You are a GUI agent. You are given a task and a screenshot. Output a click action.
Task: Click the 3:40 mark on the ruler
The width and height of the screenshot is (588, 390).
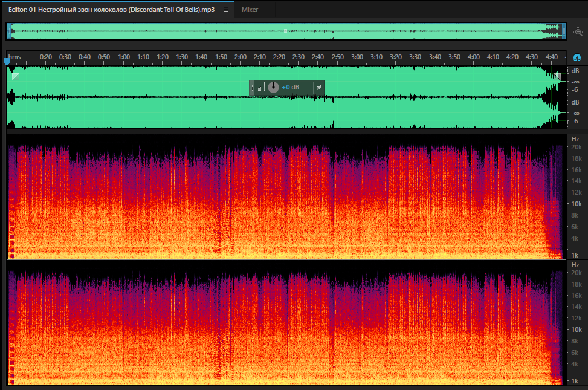435,57
